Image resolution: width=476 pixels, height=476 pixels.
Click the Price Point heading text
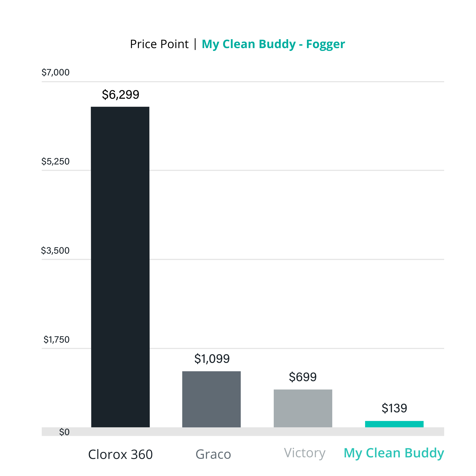pyautogui.click(x=159, y=44)
